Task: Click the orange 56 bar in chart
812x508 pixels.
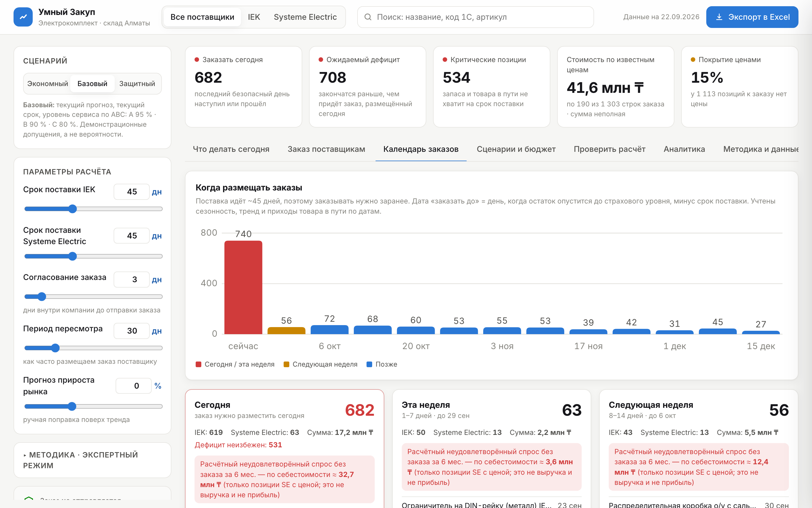Action: 286,330
